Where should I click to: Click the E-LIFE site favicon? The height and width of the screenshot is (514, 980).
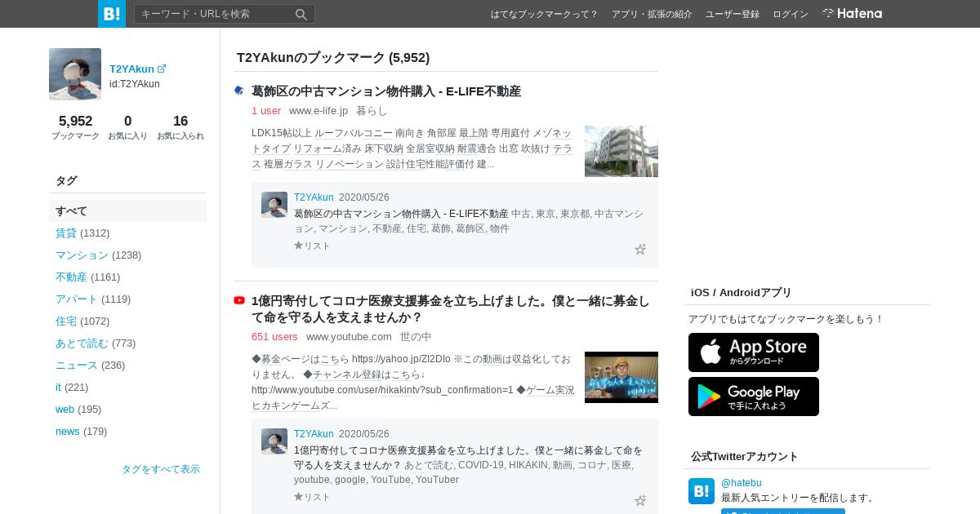239,91
